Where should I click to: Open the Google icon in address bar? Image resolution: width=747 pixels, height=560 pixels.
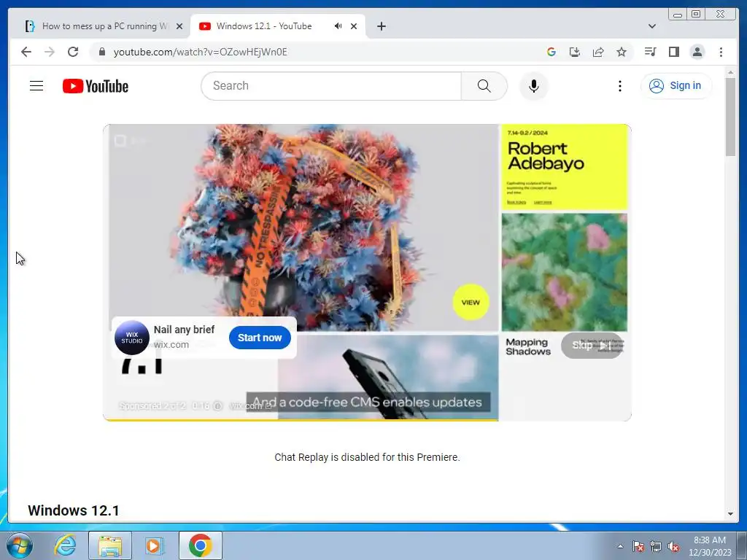coord(551,52)
